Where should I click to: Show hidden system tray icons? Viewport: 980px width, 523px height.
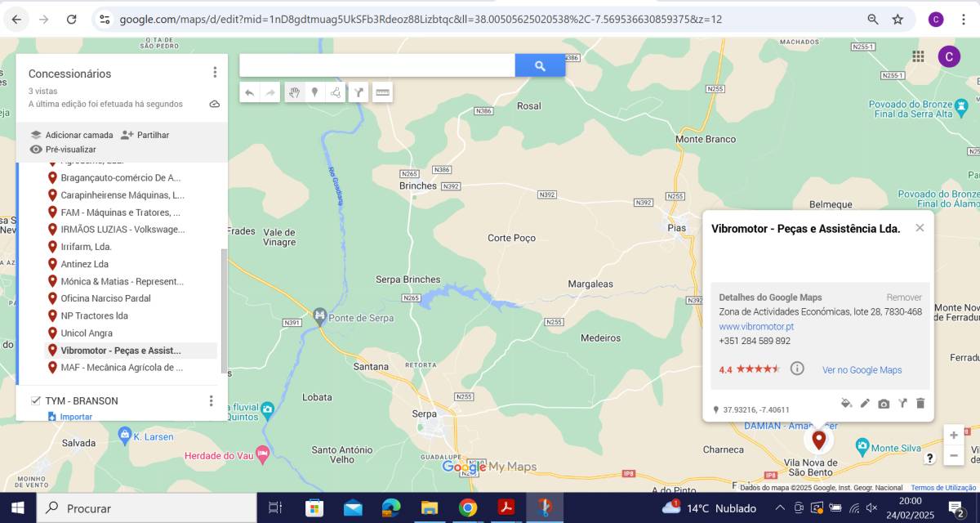click(x=780, y=508)
